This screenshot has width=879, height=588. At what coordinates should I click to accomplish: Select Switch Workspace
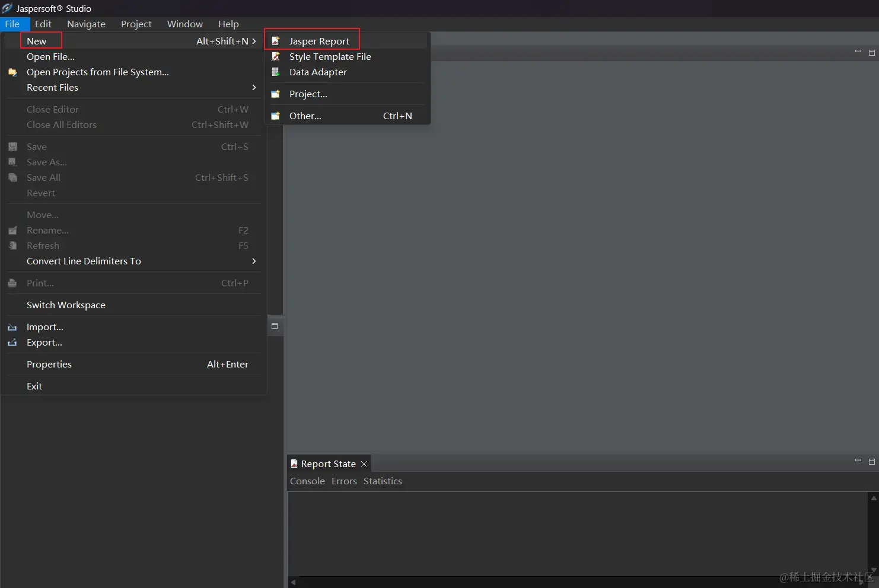pos(134,305)
